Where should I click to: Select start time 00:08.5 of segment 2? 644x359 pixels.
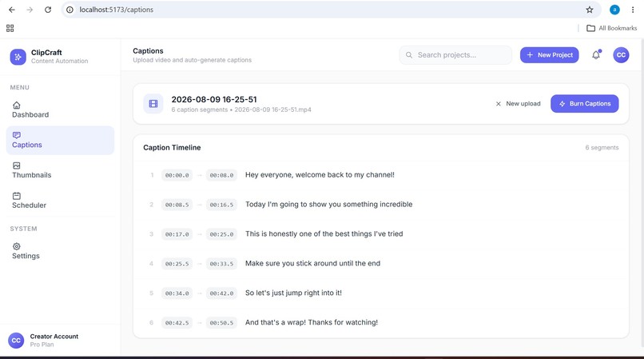click(x=177, y=205)
